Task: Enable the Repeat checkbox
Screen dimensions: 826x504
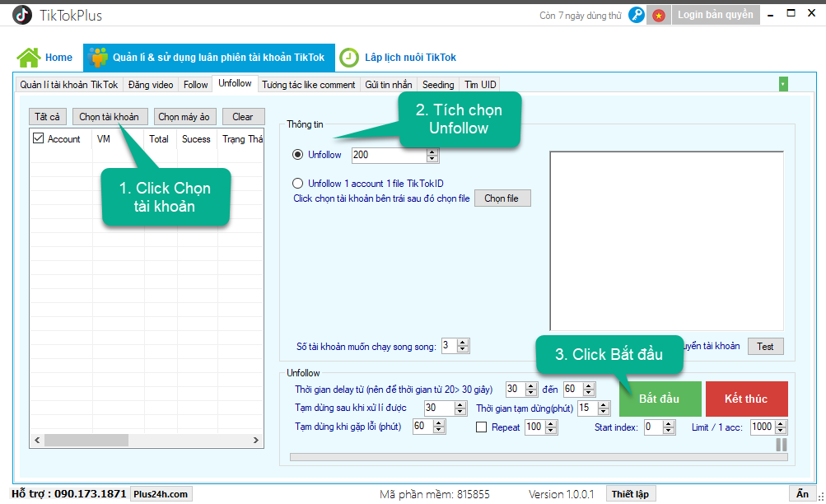Action: [483, 427]
